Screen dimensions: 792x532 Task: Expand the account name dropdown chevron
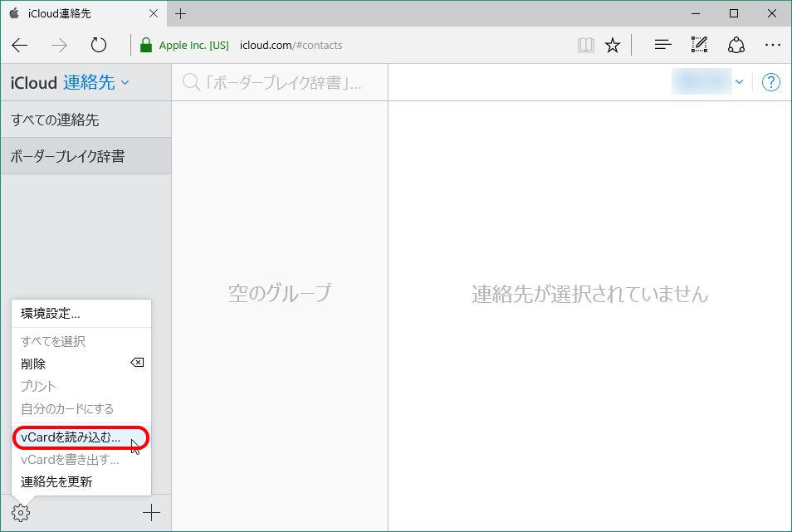pos(739,82)
